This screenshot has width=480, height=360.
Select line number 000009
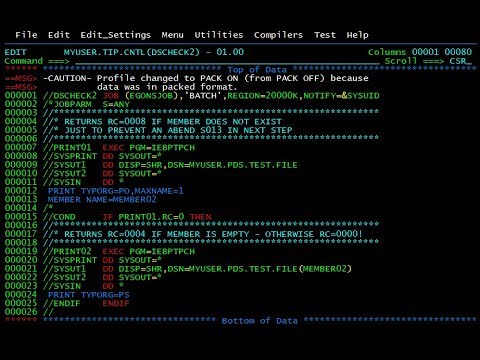coord(21,165)
